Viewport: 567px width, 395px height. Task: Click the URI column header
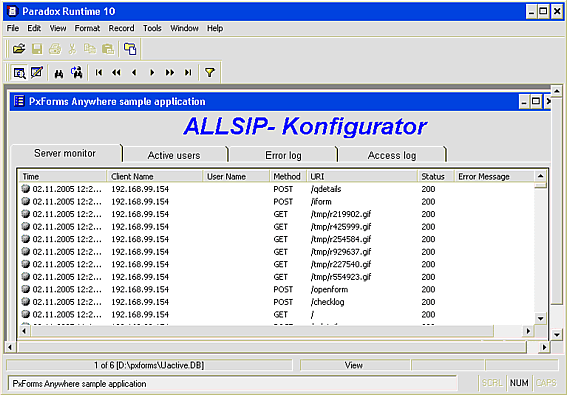[362, 177]
